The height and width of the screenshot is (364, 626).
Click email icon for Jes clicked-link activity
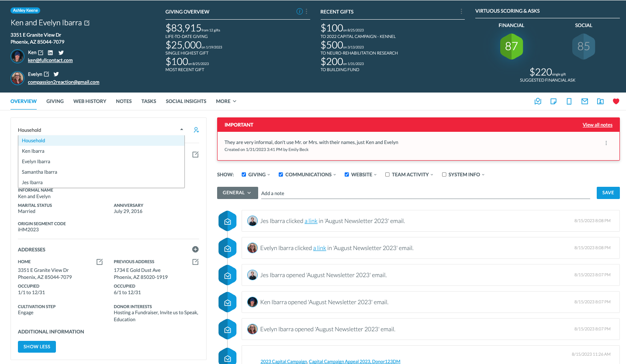tap(227, 221)
